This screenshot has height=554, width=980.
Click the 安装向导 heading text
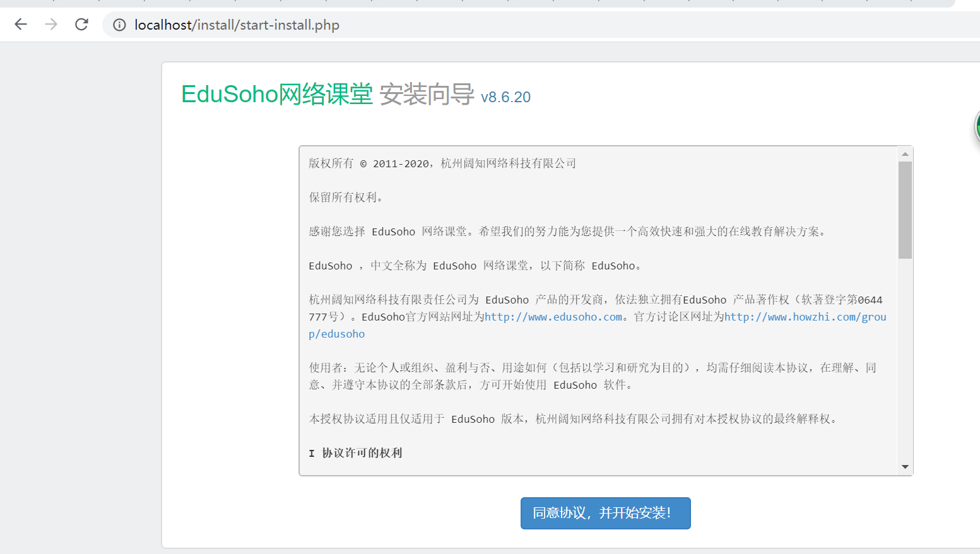(427, 94)
